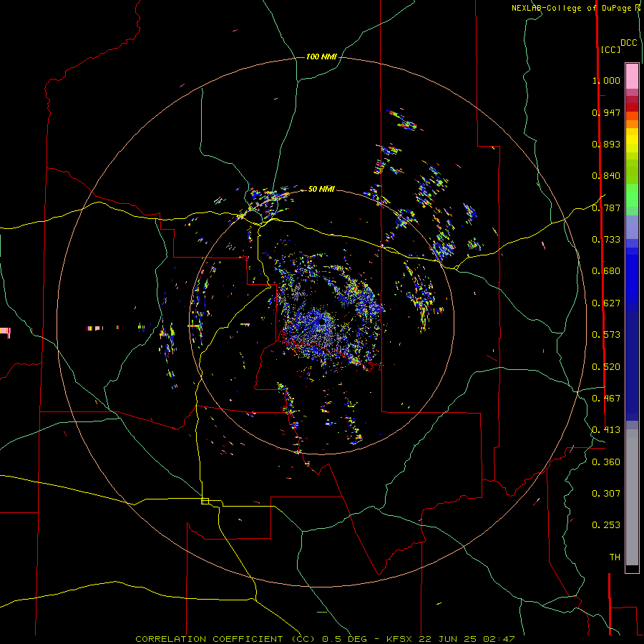The image size is (644, 644).
Task: Pick the red color bar segment
Action: (x=632, y=107)
